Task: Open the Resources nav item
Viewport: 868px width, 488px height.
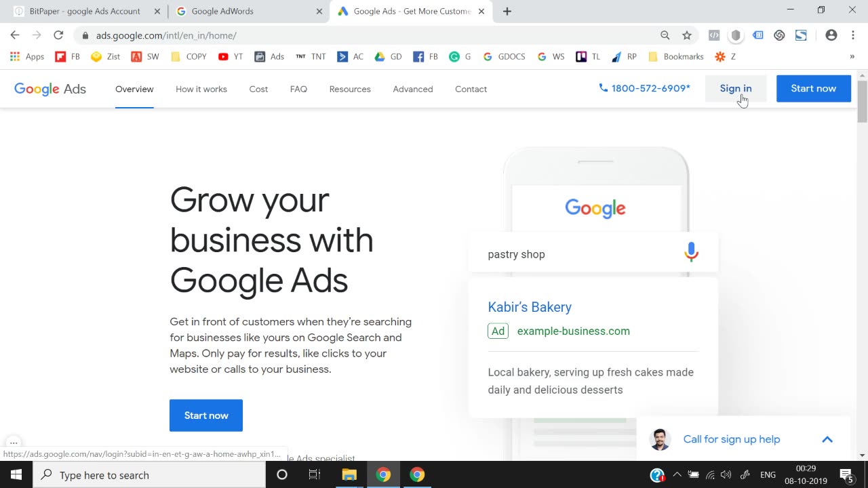Action: pos(350,89)
